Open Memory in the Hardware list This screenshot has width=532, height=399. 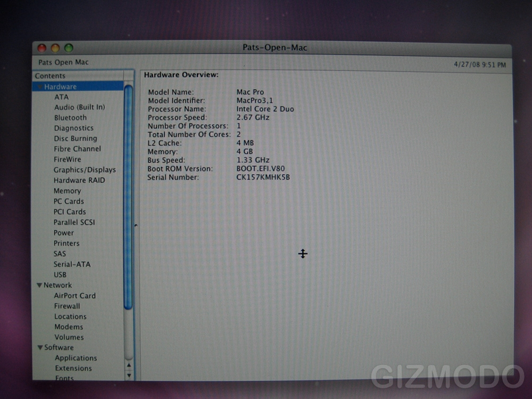[x=67, y=191]
